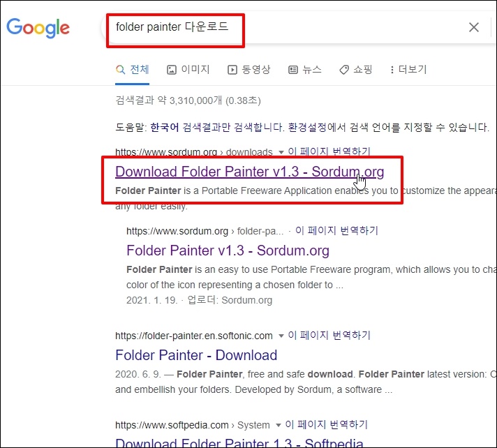This screenshot has width=497, height=448.
Task: Click 이 페이지 번역하기 for softonic result
Action: coord(329,335)
